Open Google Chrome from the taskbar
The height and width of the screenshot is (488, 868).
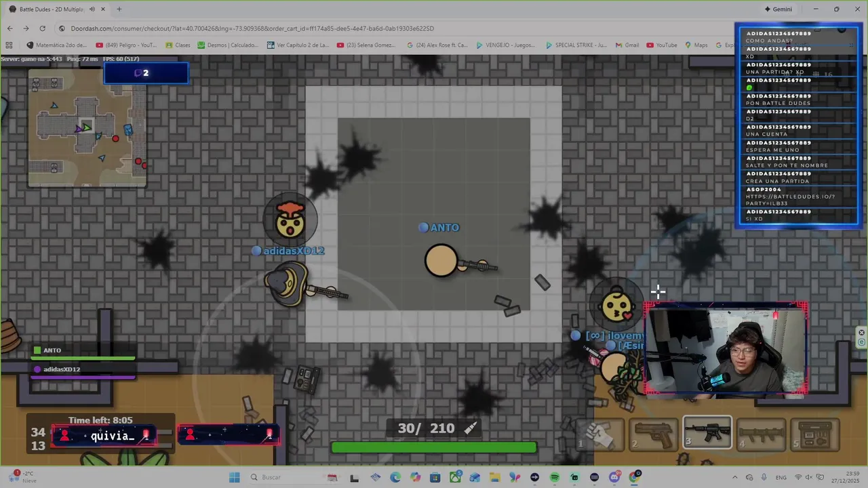coord(634,477)
